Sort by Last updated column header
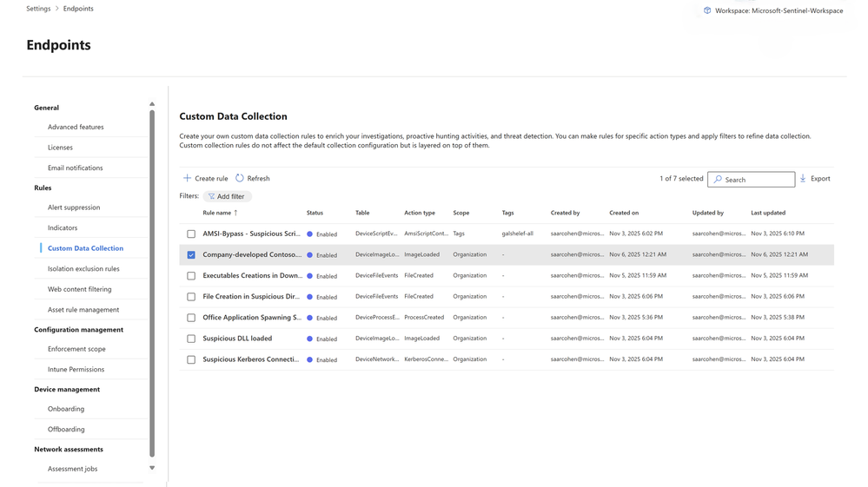The height and width of the screenshot is (487, 868). click(768, 213)
